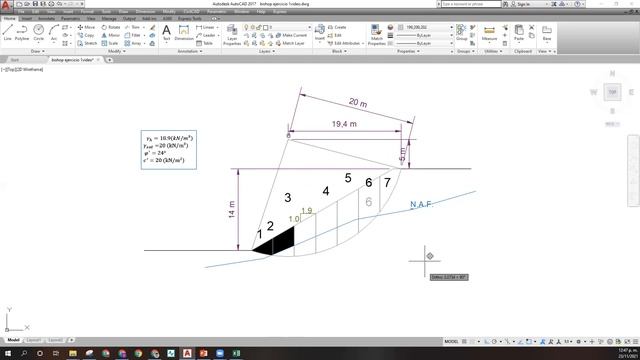The image size is (640, 360).
Task: Click the viewport controls label Top 2D Wireframe
Action: (x=22, y=69)
